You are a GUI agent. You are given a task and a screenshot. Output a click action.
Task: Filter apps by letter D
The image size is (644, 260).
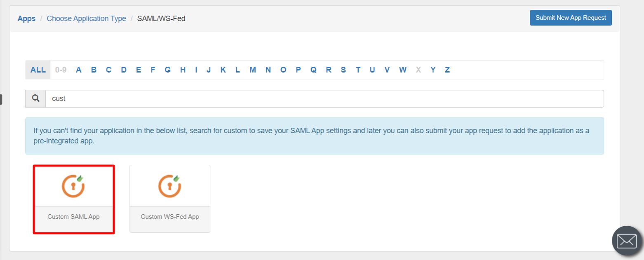tap(124, 70)
